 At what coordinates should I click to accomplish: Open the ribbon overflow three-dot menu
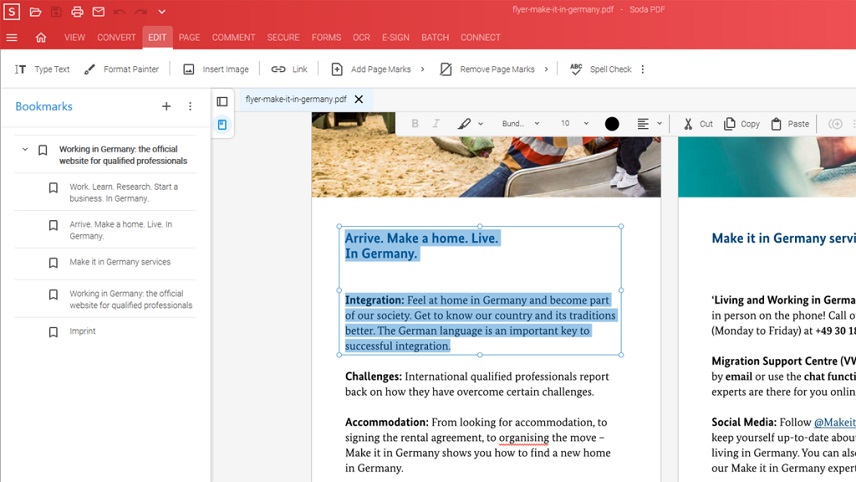[x=643, y=69]
